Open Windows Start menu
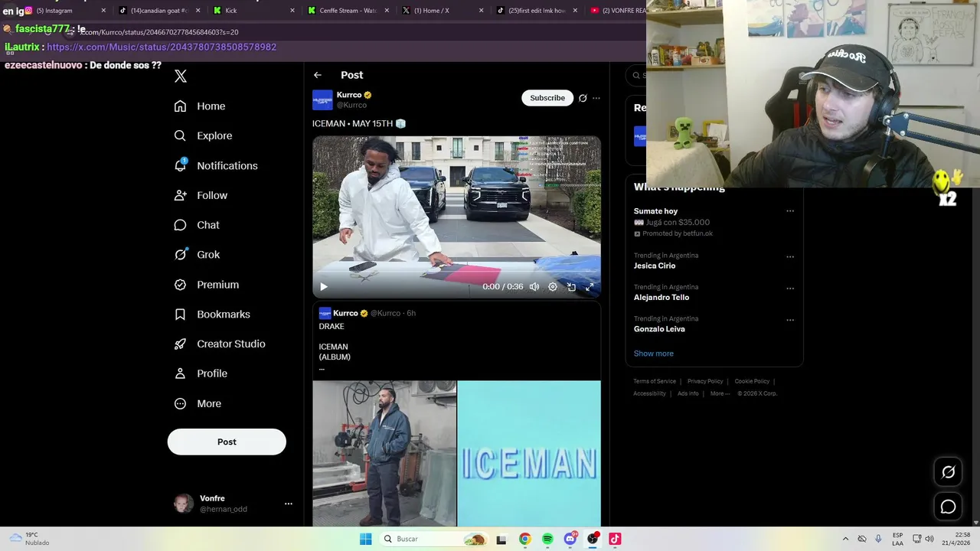Viewport: 980px width, 551px height. pyautogui.click(x=366, y=539)
